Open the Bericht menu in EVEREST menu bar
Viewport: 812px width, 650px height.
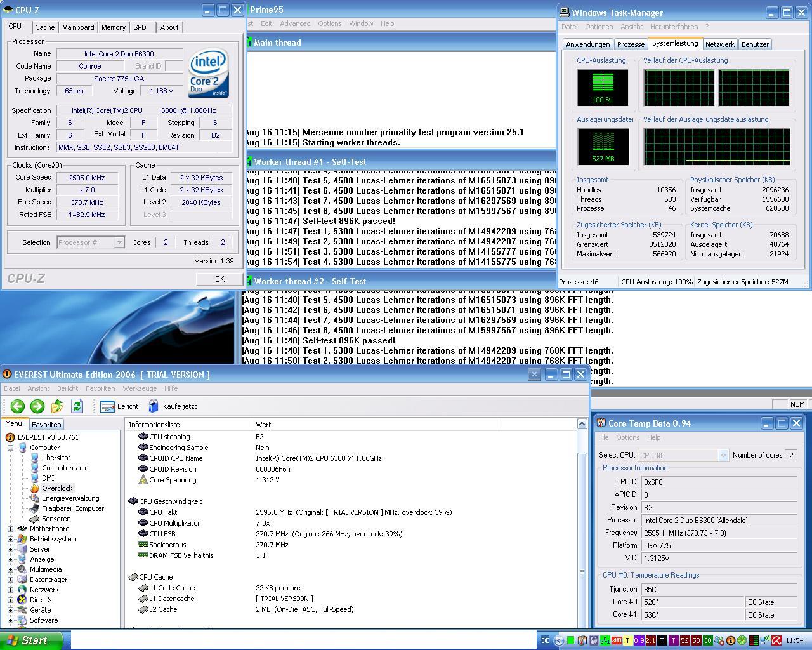click(67, 388)
